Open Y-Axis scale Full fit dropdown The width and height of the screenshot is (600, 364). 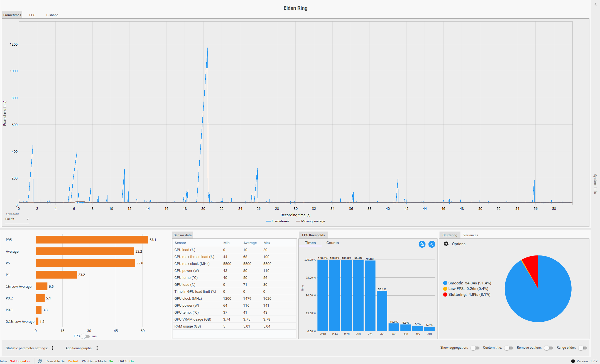(17, 219)
